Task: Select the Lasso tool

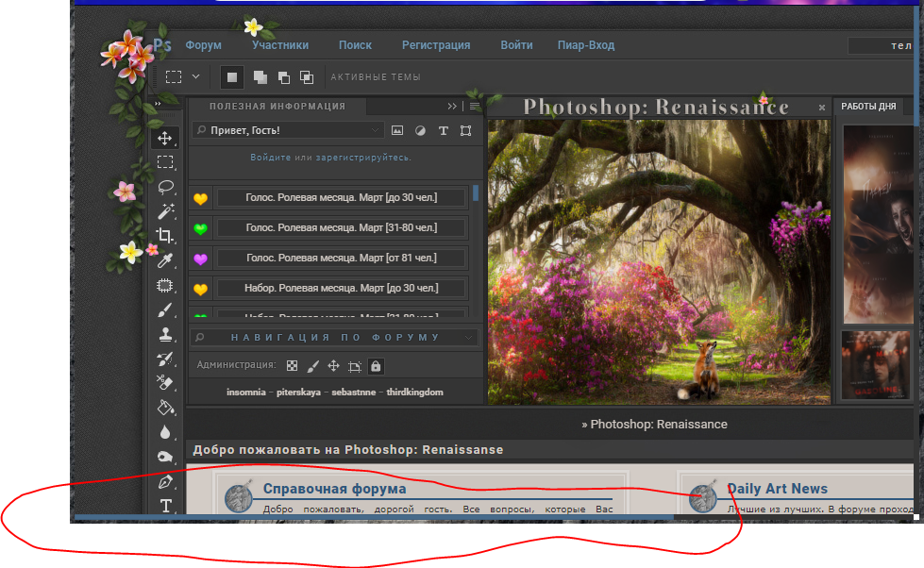Action: pos(165,188)
